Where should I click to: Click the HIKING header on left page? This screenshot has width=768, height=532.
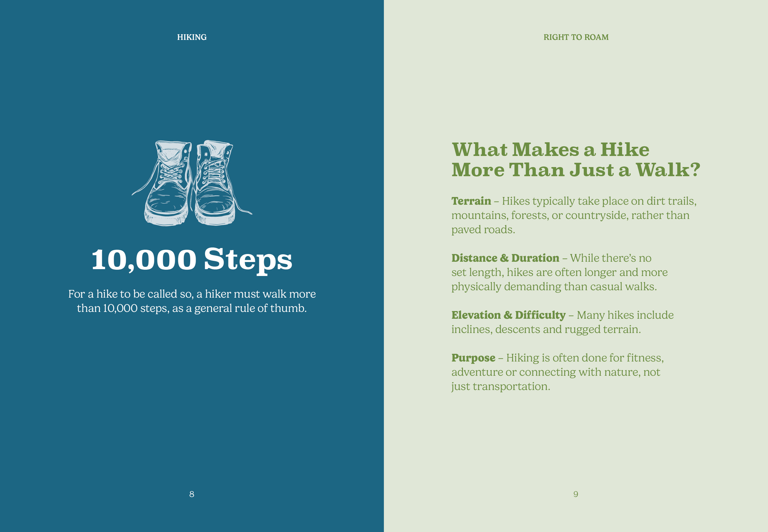[192, 37]
